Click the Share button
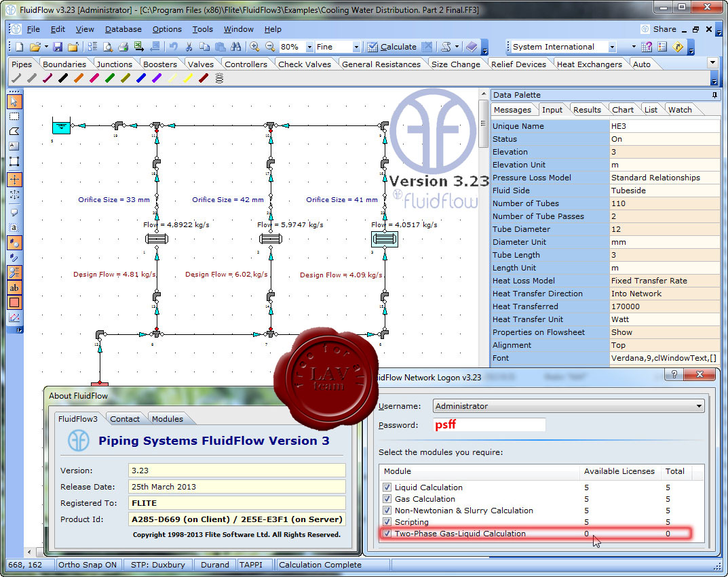Screen dimensions: 728x577 tap(658, 29)
